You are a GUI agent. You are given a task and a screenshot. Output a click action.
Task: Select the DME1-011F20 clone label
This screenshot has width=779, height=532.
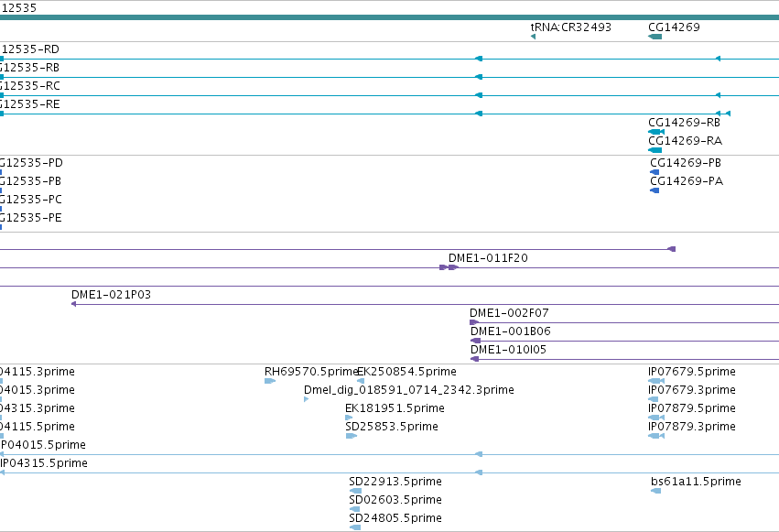click(x=488, y=258)
